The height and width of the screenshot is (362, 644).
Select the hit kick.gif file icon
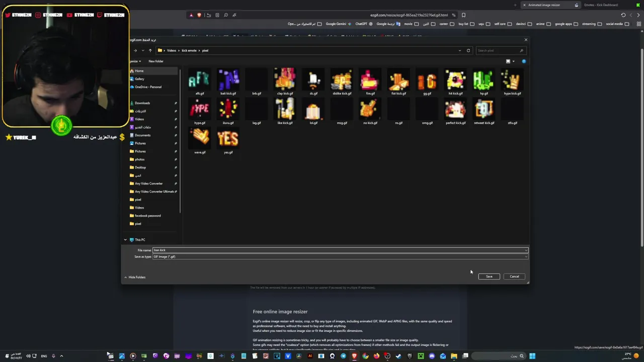pyautogui.click(x=455, y=80)
